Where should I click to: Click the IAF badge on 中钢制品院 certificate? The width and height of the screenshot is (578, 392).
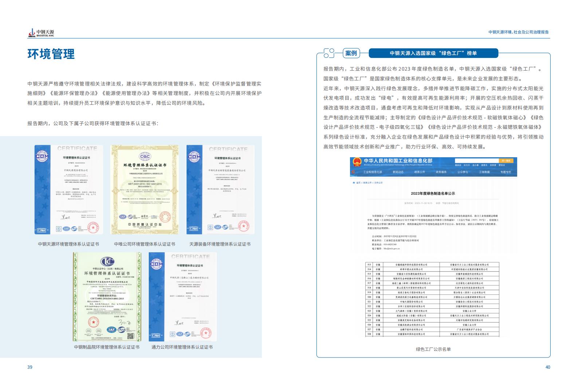click(111, 329)
